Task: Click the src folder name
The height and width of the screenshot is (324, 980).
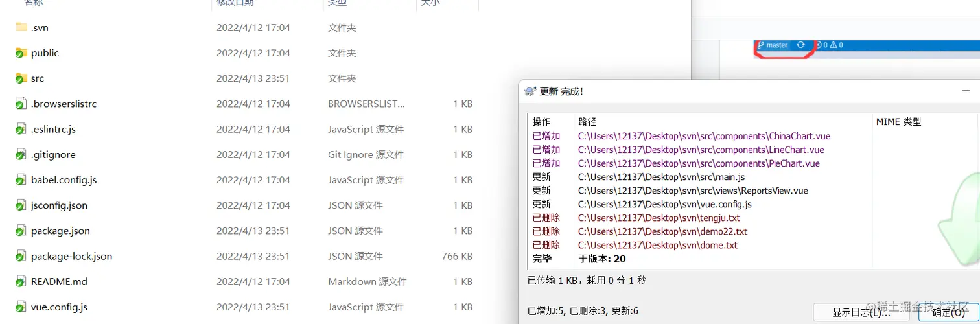Action: point(38,78)
